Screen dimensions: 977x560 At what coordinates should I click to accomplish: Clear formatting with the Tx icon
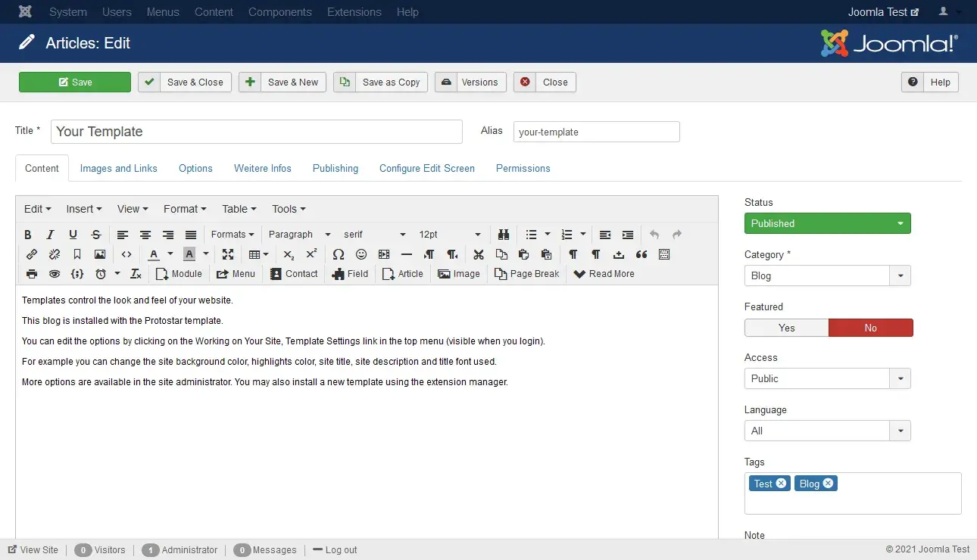(x=136, y=274)
